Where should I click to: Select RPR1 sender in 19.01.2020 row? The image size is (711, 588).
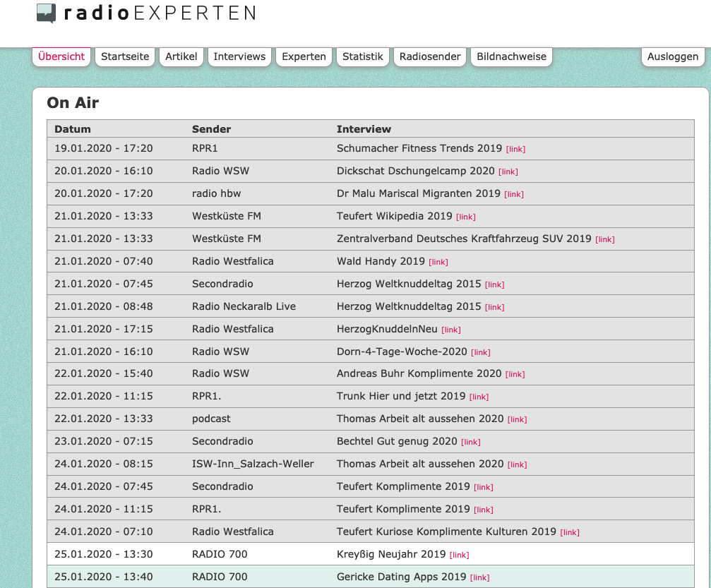tap(205, 148)
